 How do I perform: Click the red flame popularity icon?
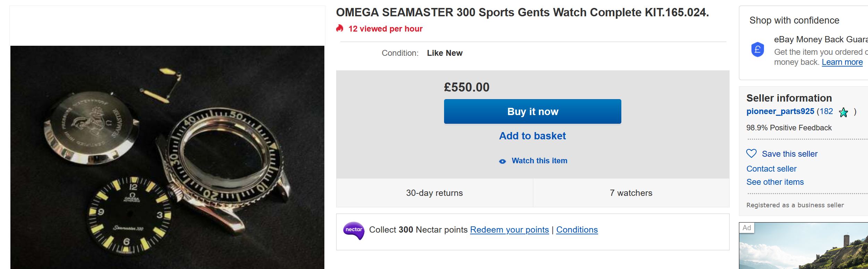coord(340,28)
